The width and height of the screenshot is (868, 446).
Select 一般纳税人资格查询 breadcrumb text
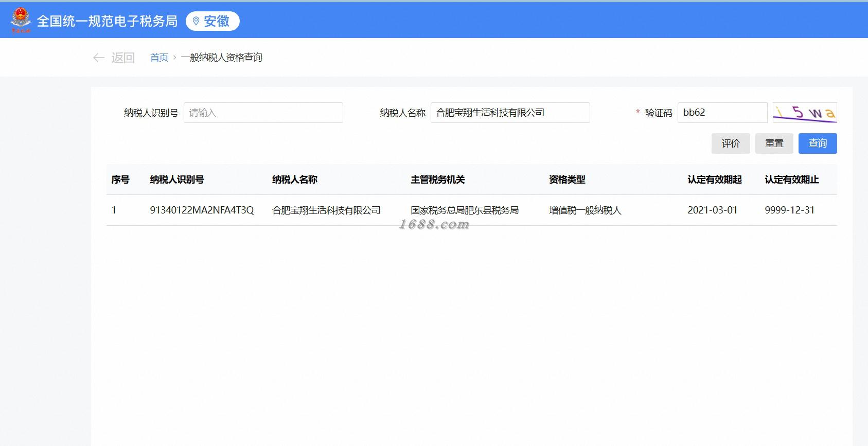221,58
